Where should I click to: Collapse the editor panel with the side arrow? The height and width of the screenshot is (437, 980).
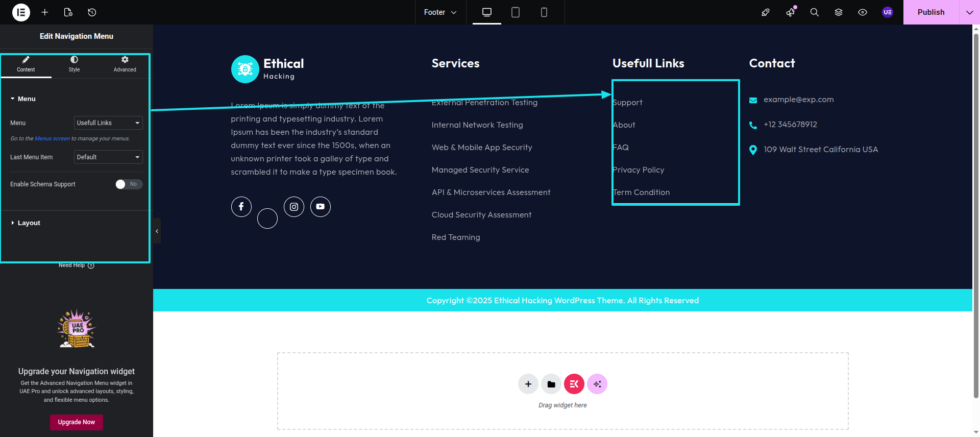[x=157, y=231]
